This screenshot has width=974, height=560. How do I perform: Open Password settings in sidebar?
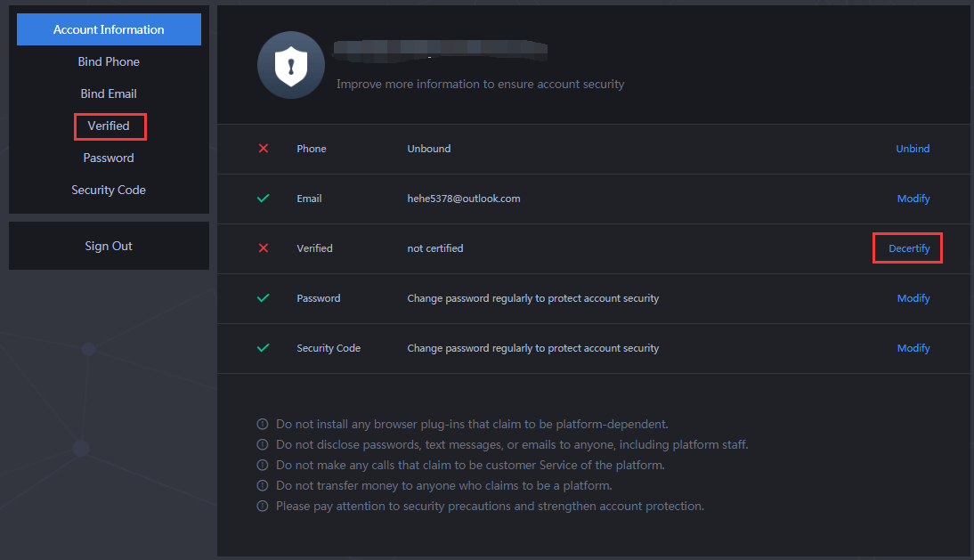pyautogui.click(x=109, y=158)
